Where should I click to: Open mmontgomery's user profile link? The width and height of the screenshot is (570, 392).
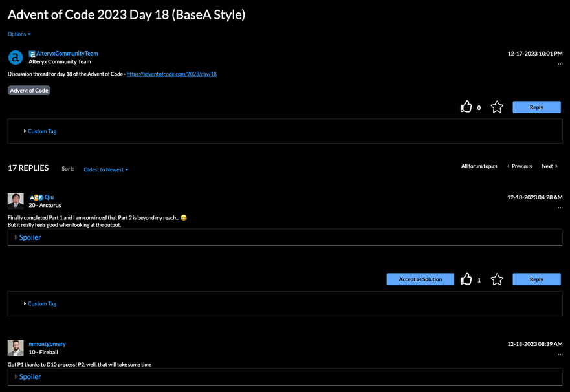pyautogui.click(x=47, y=344)
